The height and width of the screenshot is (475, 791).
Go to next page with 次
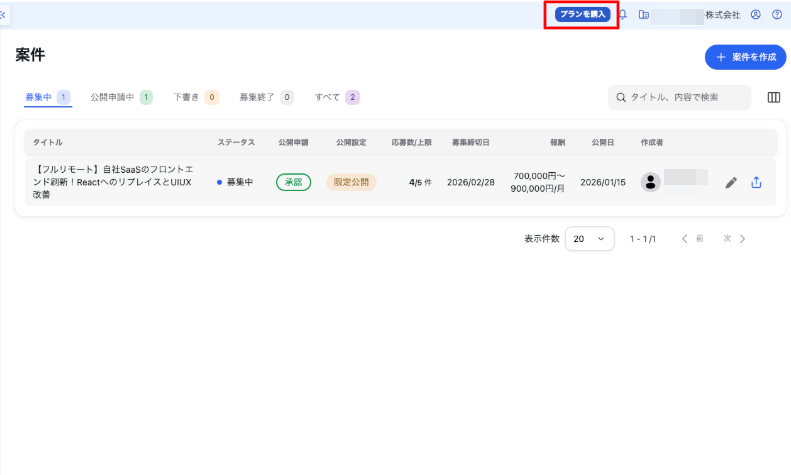click(734, 239)
